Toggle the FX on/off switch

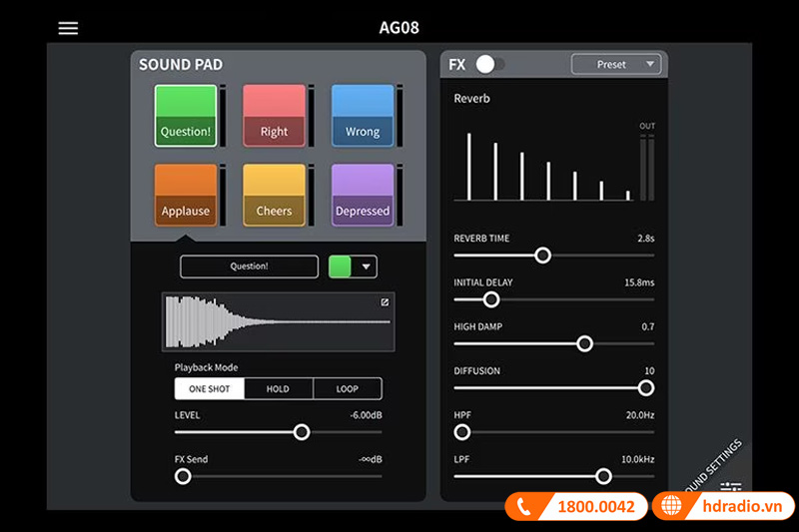pos(488,65)
